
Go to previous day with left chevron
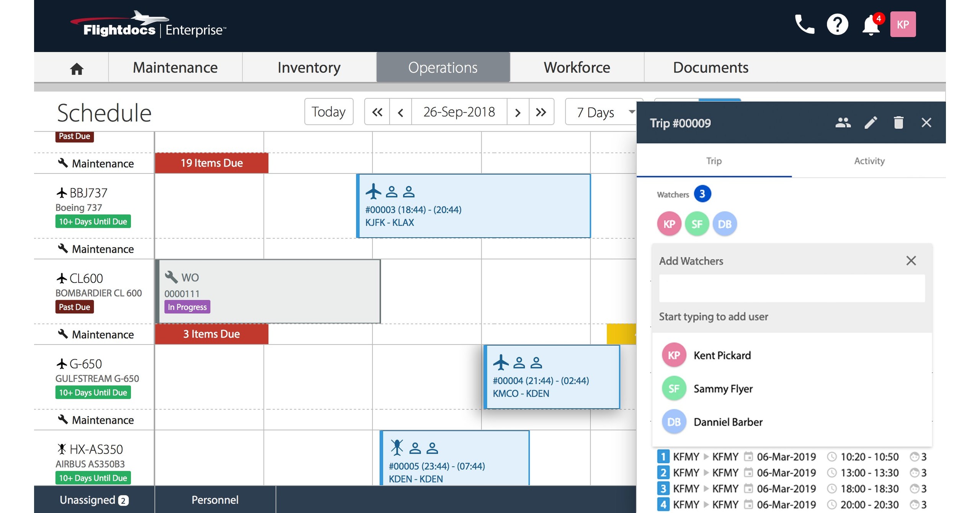point(400,112)
